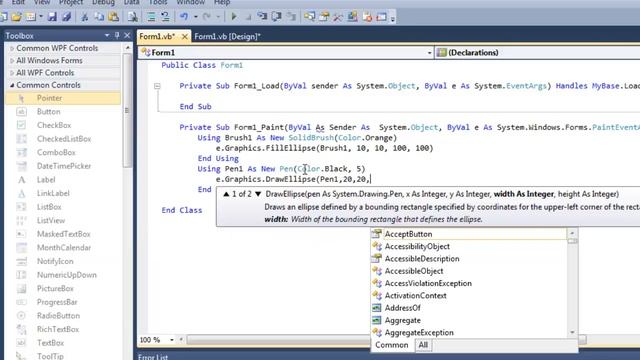Switch to the Form1.vb [Design] tab
The image size is (640, 360).
coord(227,36)
